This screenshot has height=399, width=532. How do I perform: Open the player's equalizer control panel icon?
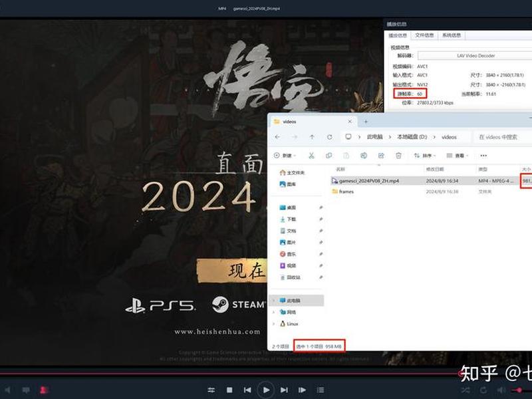point(211,390)
